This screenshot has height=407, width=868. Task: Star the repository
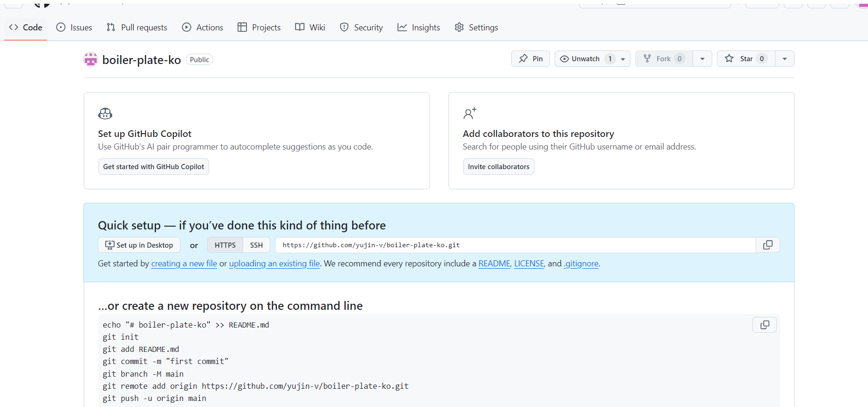[x=746, y=59]
